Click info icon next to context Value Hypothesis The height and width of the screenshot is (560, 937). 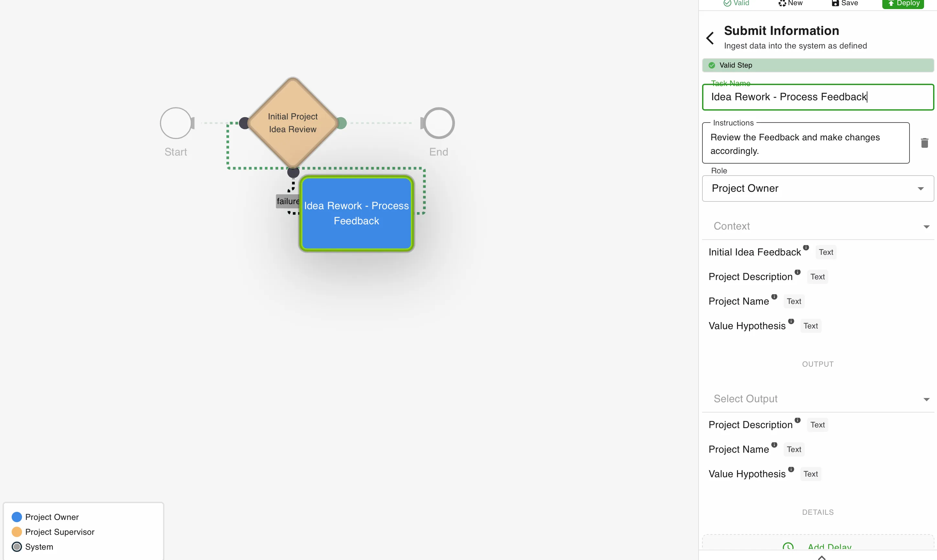coord(791,321)
